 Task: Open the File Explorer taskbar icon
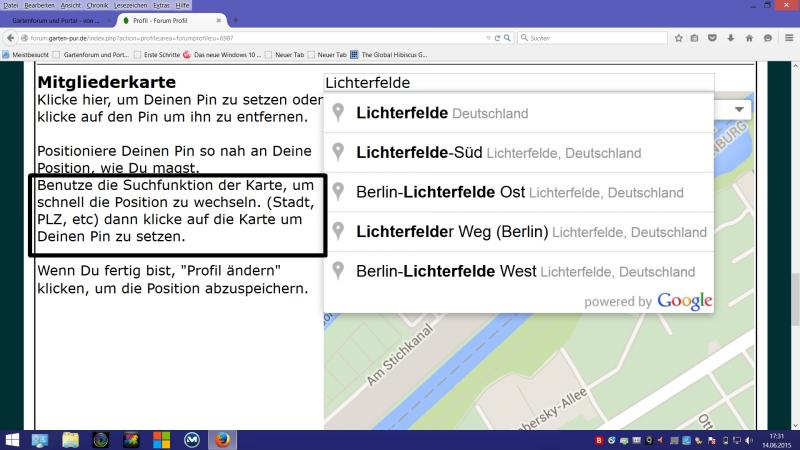(x=70, y=440)
